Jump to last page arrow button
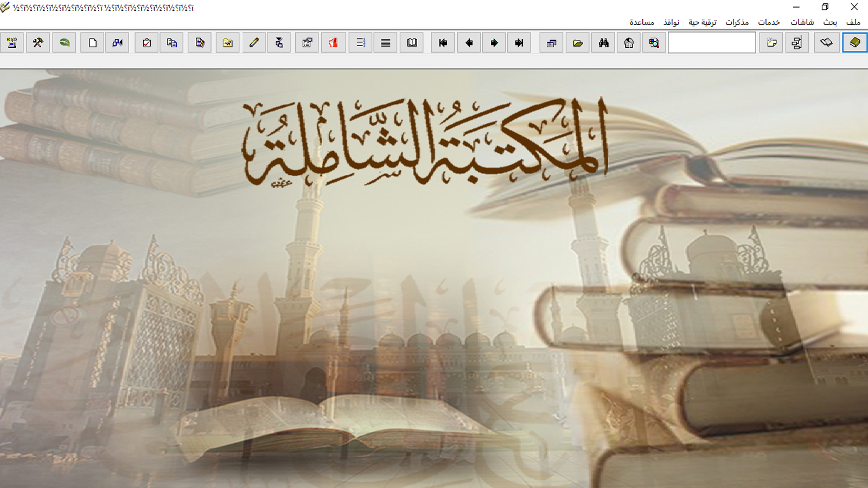 pos(519,42)
